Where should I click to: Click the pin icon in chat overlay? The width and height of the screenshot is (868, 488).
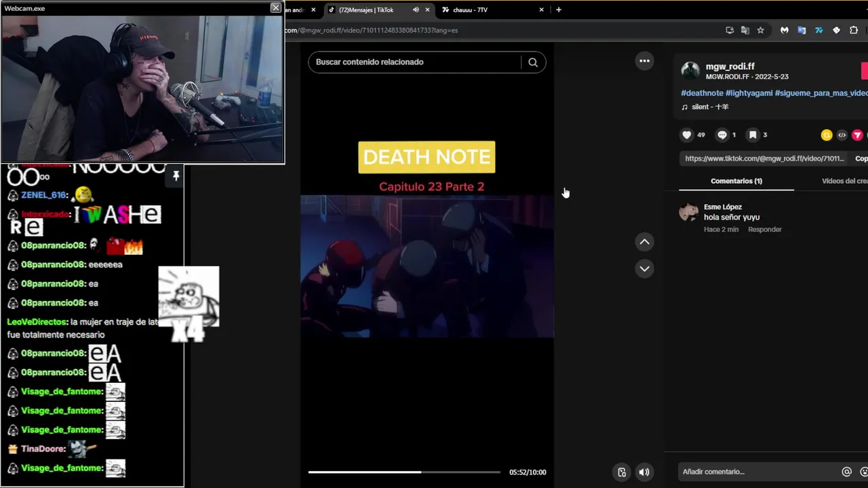(176, 176)
